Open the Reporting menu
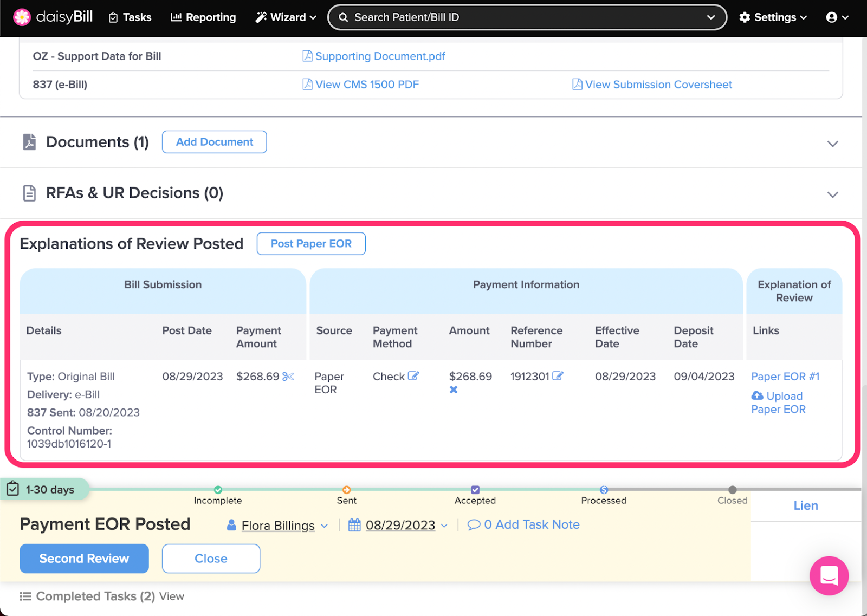 coord(203,17)
